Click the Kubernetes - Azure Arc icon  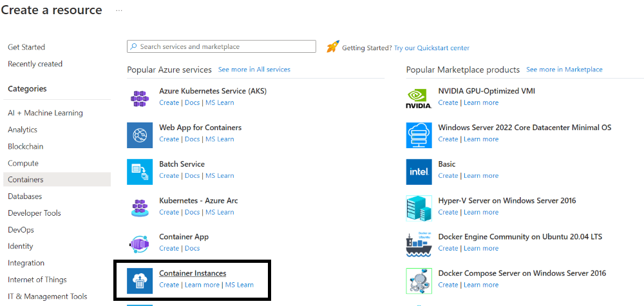point(140,207)
